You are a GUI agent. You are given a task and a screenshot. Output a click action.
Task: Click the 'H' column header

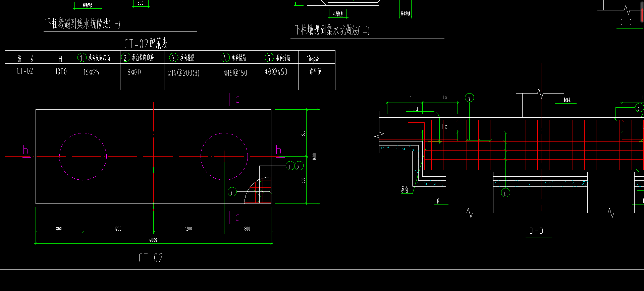pyautogui.click(x=62, y=57)
